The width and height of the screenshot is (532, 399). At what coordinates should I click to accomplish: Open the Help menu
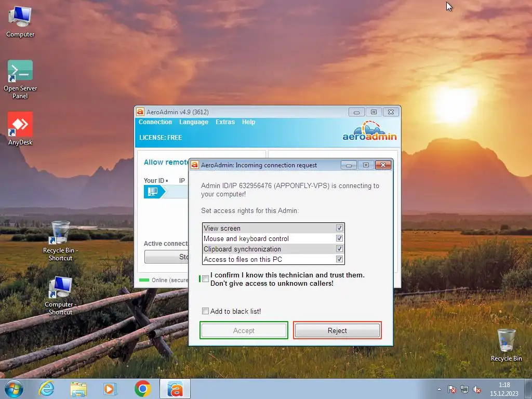pyautogui.click(x=248, y=122)
